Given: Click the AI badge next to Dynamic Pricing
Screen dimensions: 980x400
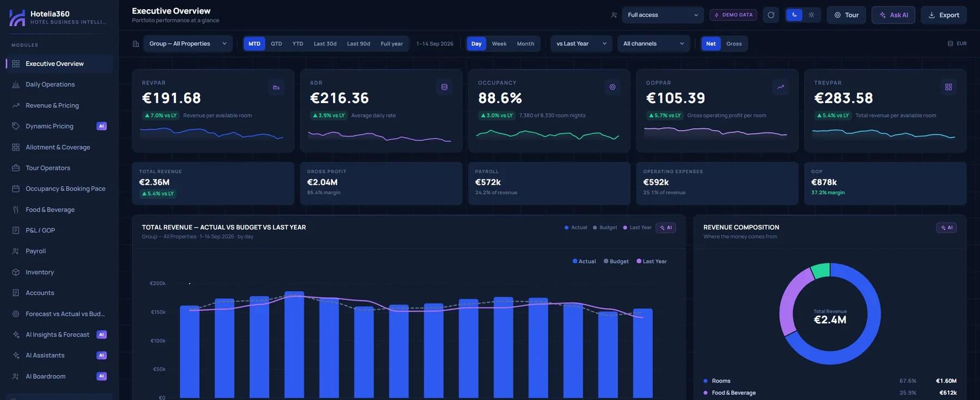Looking at the screenshot, I should tap(101, 126).
